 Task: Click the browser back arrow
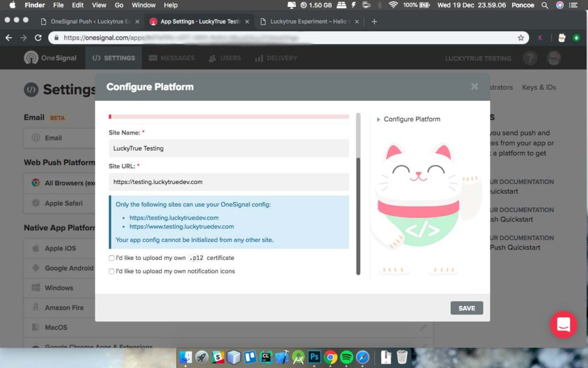tap(9, 37)
